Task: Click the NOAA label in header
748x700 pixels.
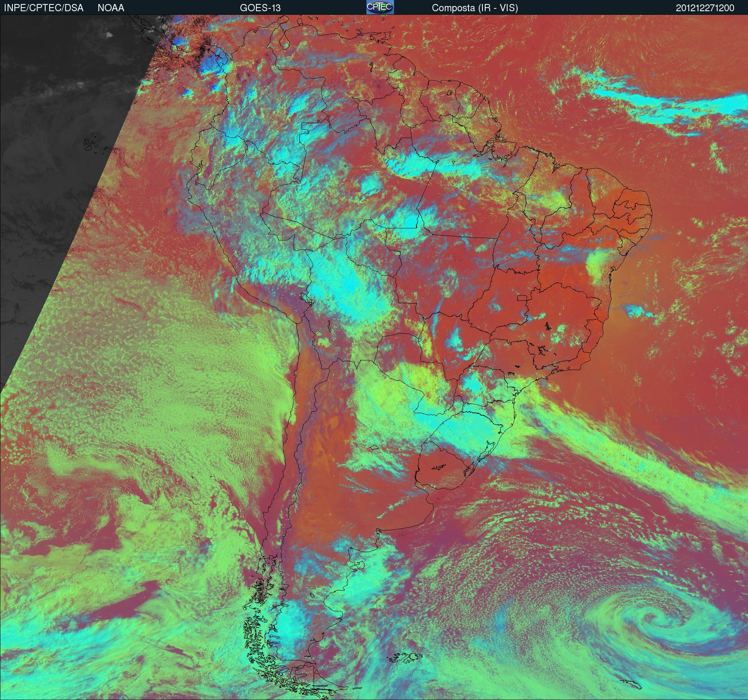Action: pos(111,8)
